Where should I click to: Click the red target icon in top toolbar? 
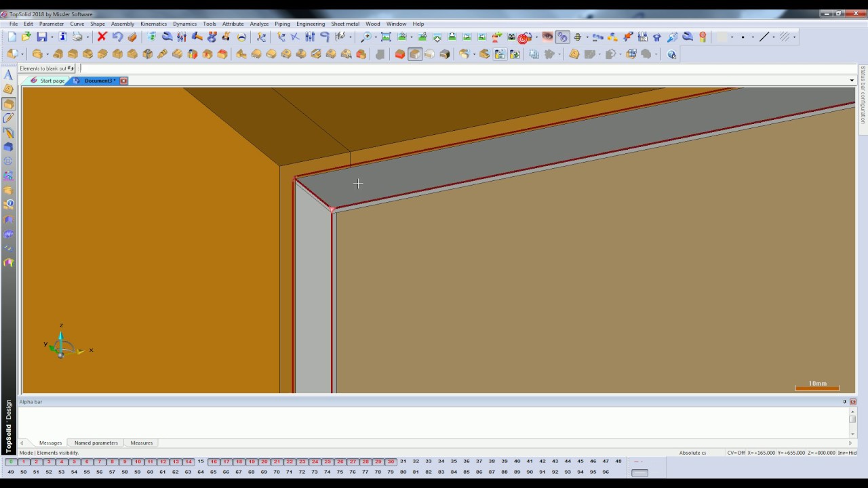pos(524,38)
